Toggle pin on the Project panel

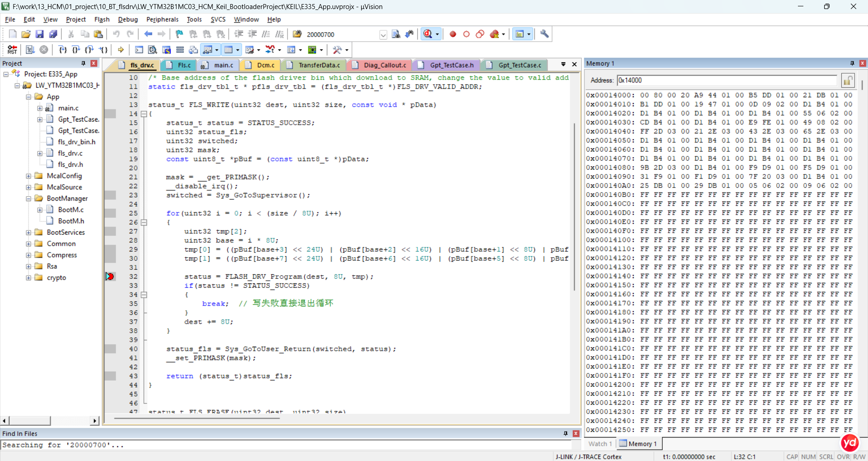[83, 63]
